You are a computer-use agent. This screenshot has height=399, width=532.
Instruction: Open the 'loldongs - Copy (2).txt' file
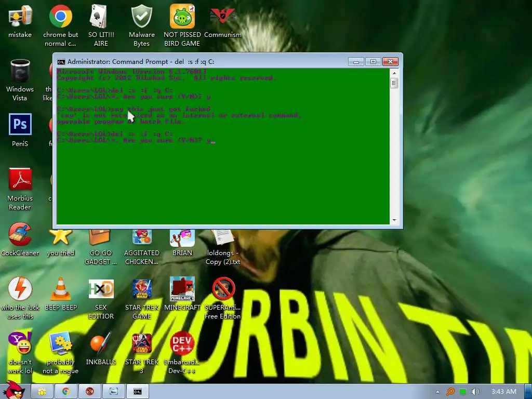pos(222,247)
